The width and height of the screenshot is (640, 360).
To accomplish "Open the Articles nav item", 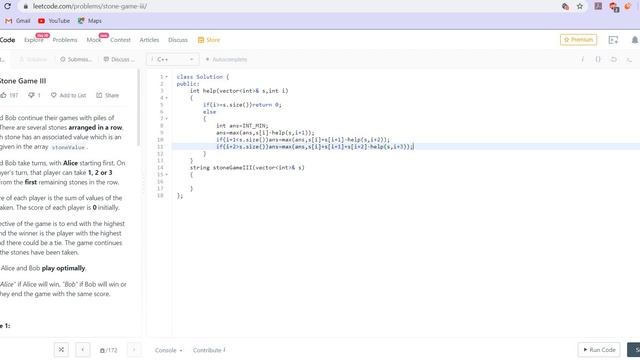I will click(x=149, y=40).
